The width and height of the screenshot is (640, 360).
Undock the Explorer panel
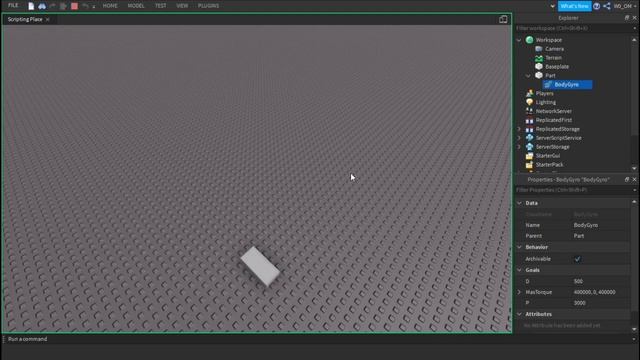[627, 18]
